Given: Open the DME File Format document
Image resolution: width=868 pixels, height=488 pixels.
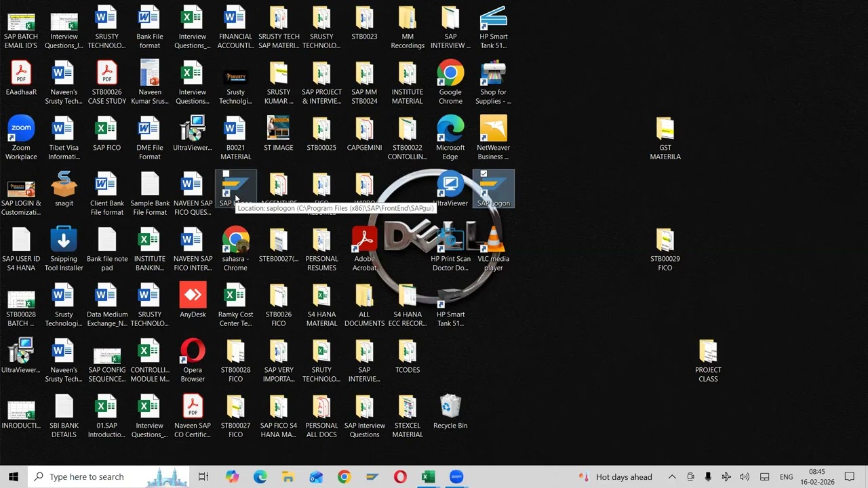Looking at the screenshot, I should pyautogui.click(x=149, y=138).
